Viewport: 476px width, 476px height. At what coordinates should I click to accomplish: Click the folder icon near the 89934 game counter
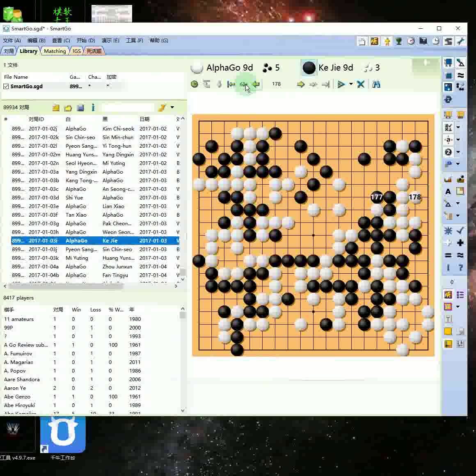tap(68, 107)
